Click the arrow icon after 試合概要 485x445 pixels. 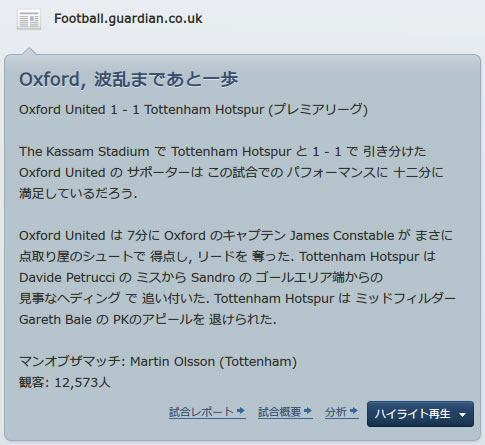308,411
